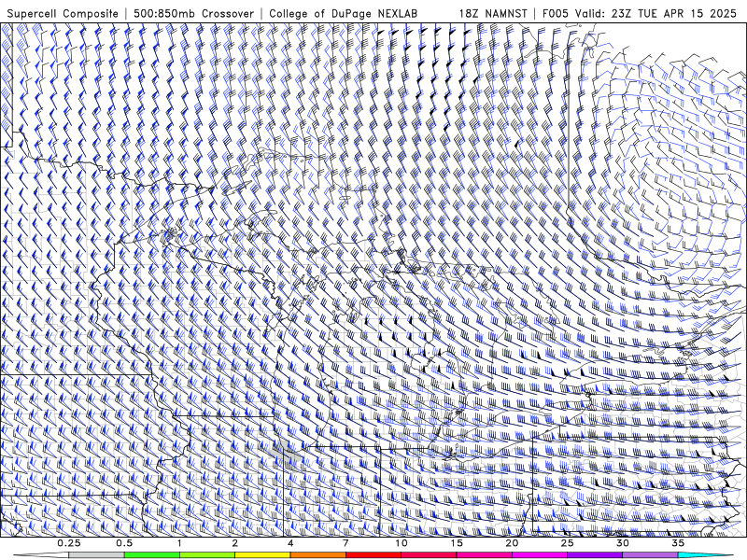Click the 'Supercell Composite' title text
The image size is (747, 560).
pyautogui.click(x=63, y=14)
